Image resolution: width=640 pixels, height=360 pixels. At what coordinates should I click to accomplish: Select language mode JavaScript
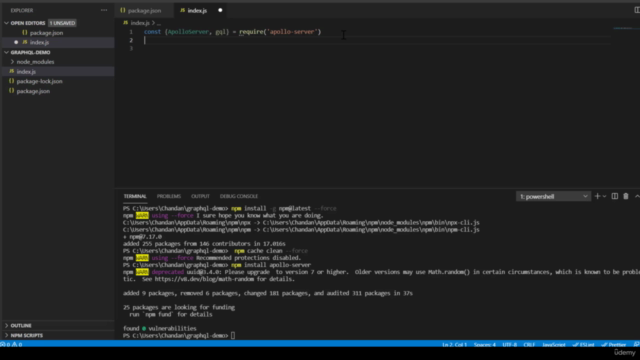554,345
